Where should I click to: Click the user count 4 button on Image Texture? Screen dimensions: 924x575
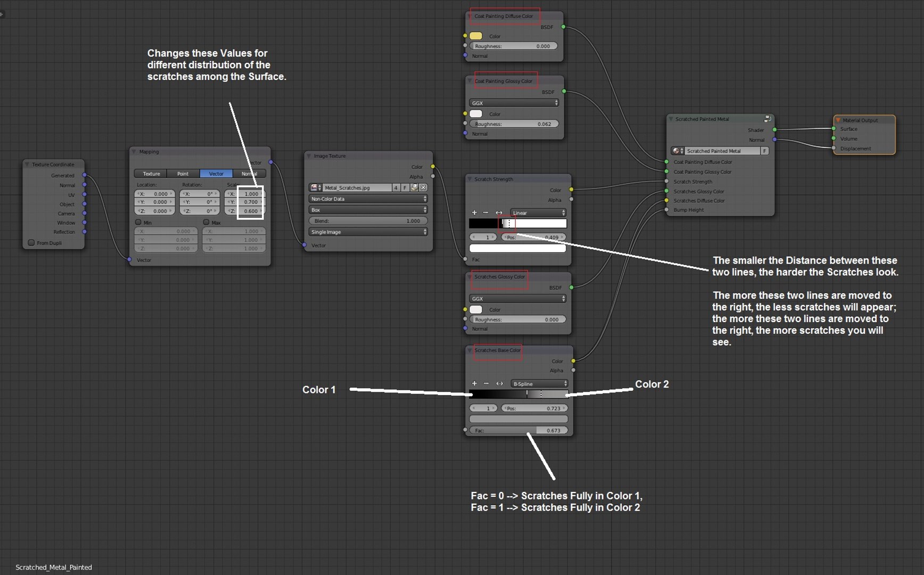pyautogui.click(x=396, y=187)
